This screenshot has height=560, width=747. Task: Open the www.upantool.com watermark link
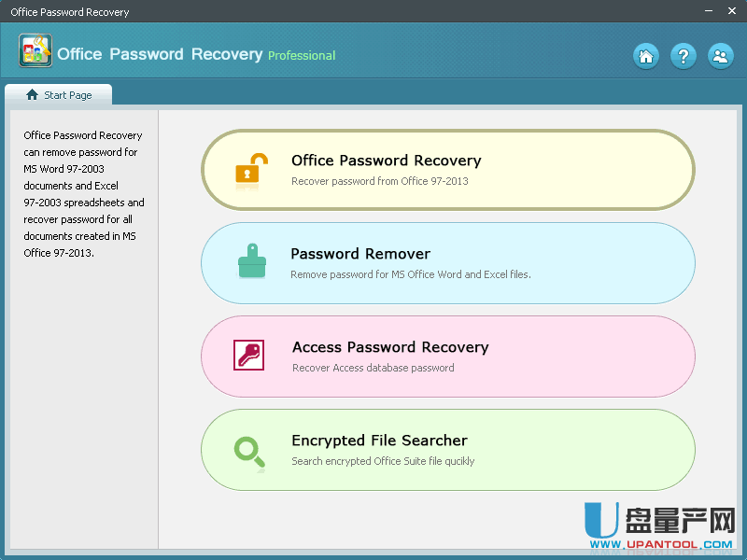tap(661, 544)
